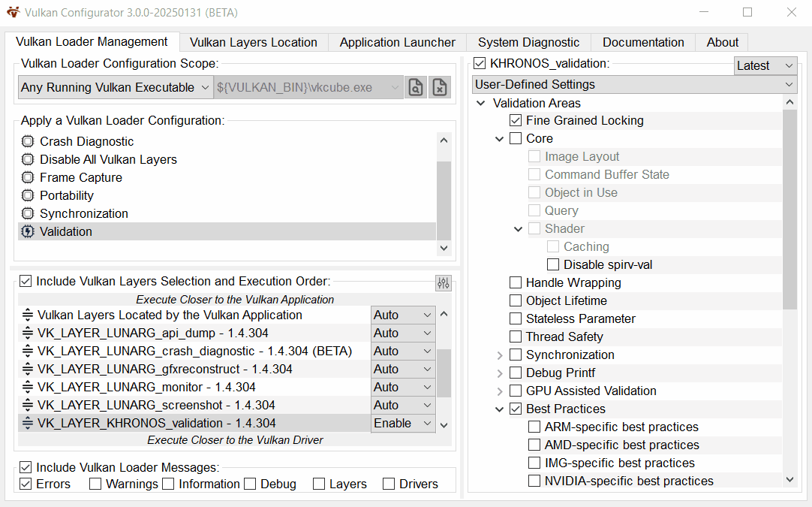
Task: Click the chip icon next to Frame Capture
Action: (x=28, y=177)
